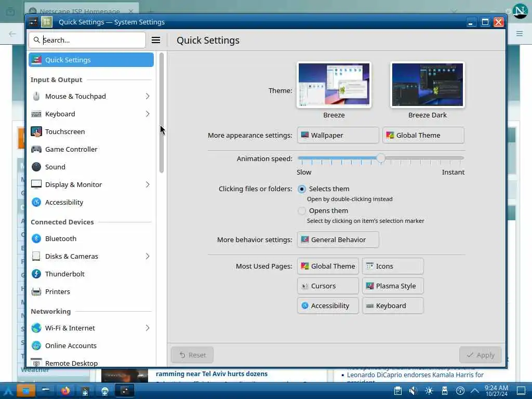
Task: Open the Accessibility entry in sidebar
Action: pos(91,202)
